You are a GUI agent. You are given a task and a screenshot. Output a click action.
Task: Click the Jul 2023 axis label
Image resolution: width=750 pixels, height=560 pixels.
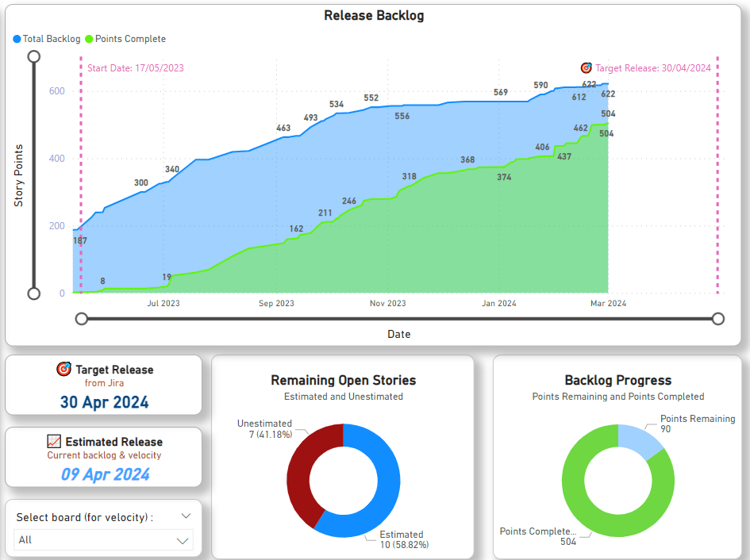(163, 303)
